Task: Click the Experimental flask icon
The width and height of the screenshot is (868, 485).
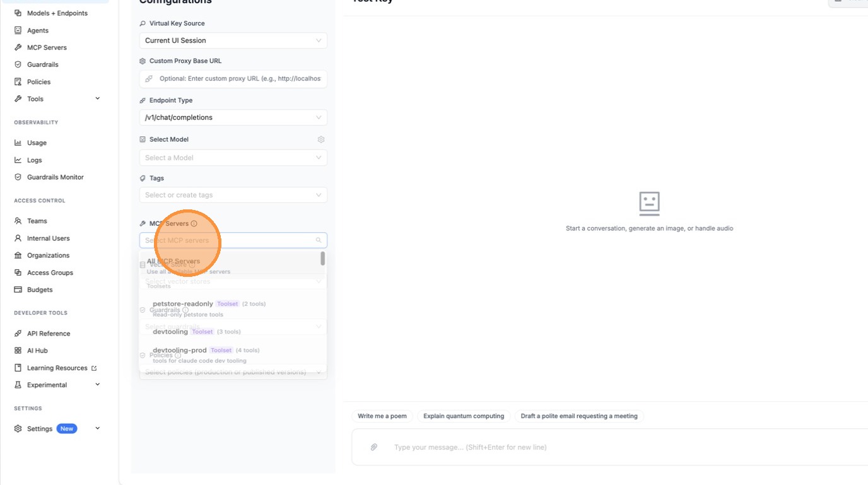Action: pyautogui.click(x=18, y=385)
